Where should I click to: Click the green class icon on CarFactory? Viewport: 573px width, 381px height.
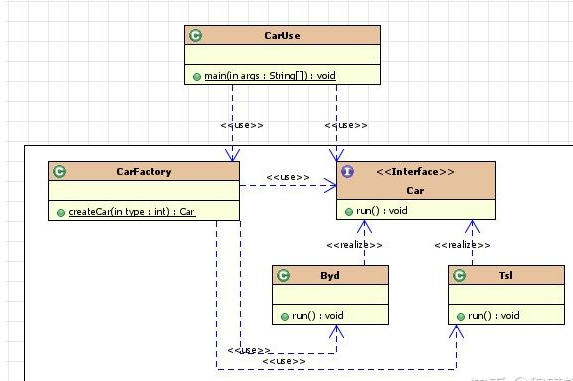pyautogui.click(x=60, y=171)
